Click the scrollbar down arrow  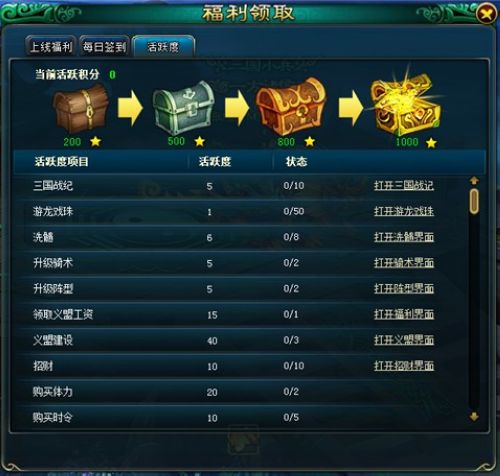pos(474,417)
